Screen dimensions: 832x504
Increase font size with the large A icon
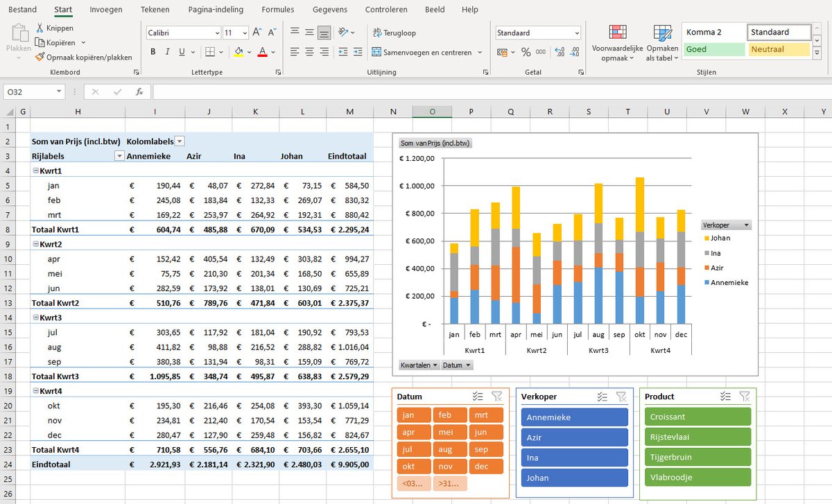257,33
